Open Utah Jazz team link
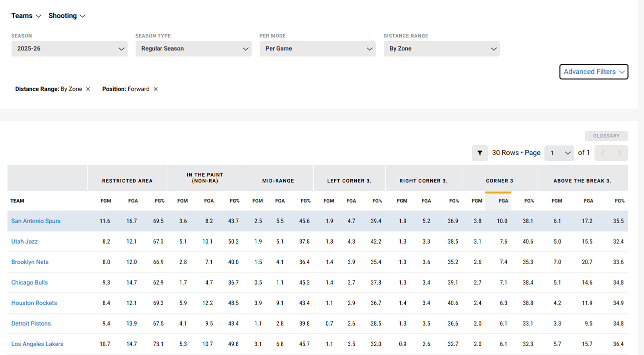 (x=25, y=241)
